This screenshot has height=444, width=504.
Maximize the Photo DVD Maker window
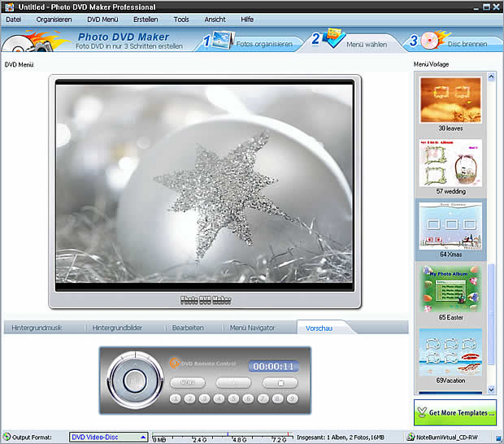click(486, 7)
